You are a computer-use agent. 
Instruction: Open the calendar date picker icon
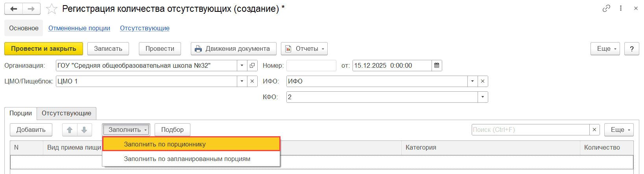click(437, 65)
